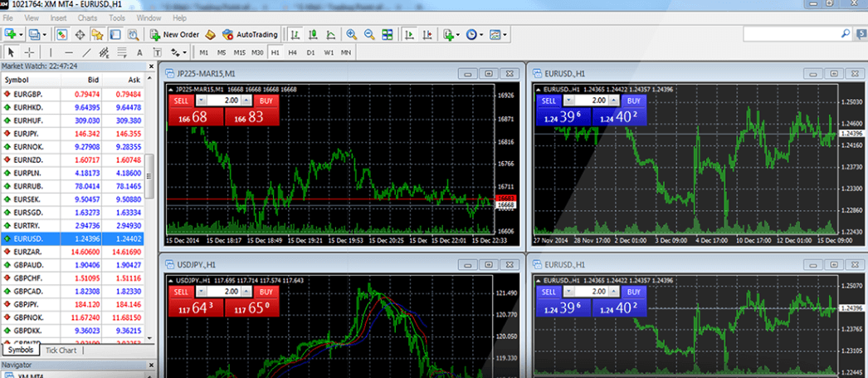Switch timeframe to MN
868x378 pixels.
click(x=346, y=52)
